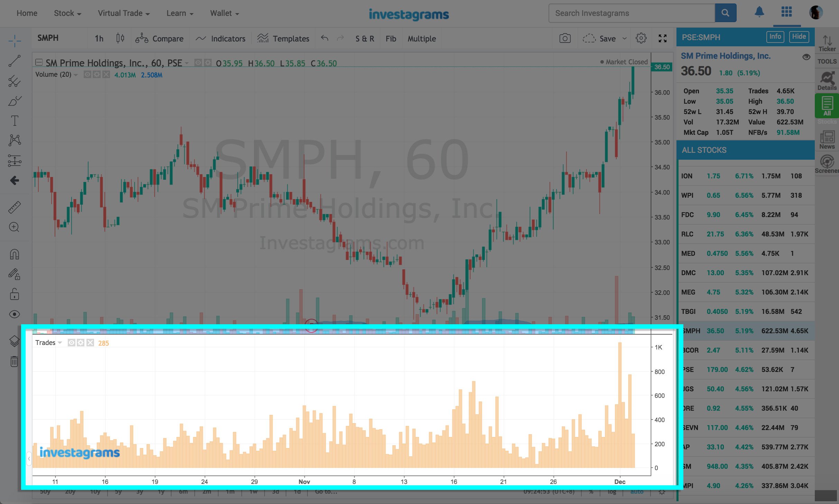
Task: Open the News sidebar tool
Action: (827, 140)
